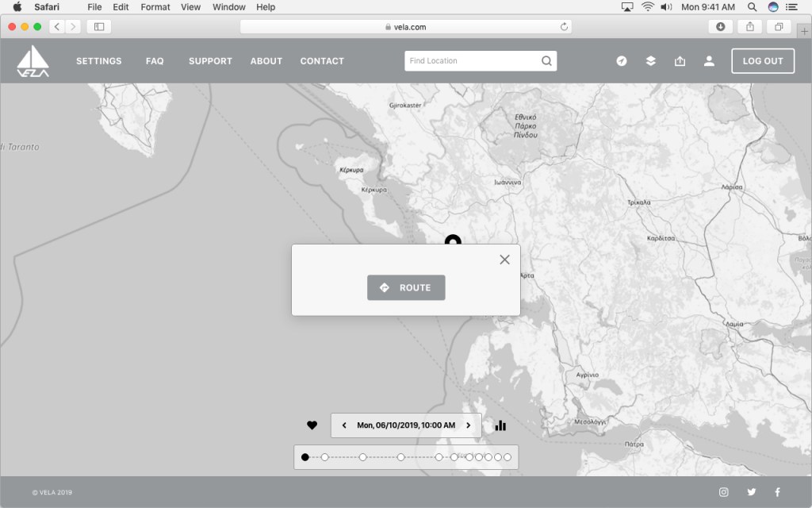This screenshot has height=508, width=812.
Task: Click the compass icon in header
Action: [622, 61]
